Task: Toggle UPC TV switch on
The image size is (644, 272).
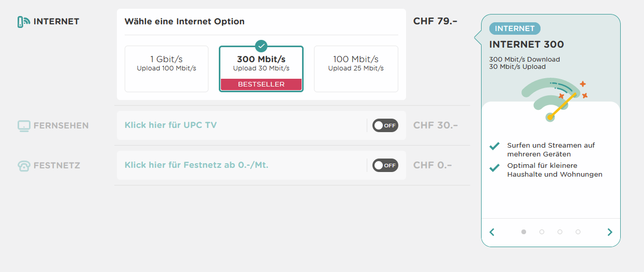Action: coord(385,125)
